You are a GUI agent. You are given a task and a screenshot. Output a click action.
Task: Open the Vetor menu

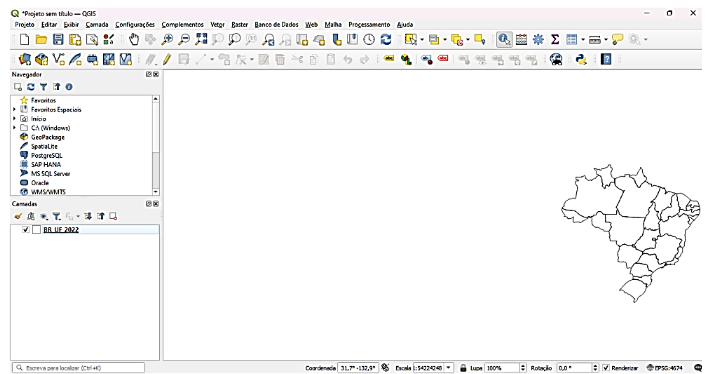(x=217, y=24)
